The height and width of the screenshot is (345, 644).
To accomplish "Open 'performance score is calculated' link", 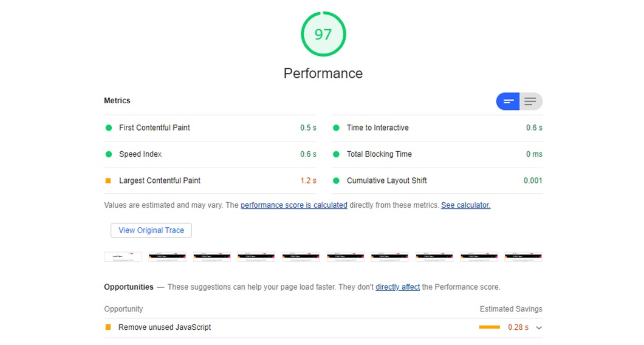I will pos(293,205).
